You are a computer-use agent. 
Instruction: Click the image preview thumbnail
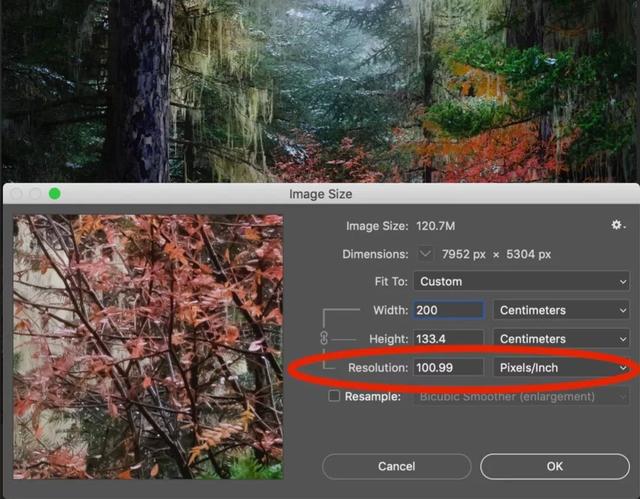148,347
